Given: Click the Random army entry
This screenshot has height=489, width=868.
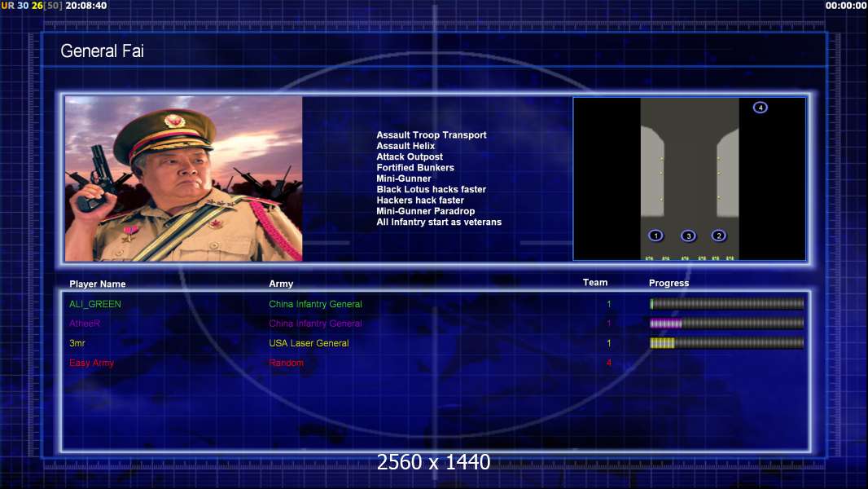Looking at the screenshot, I should tap(286, 363).
